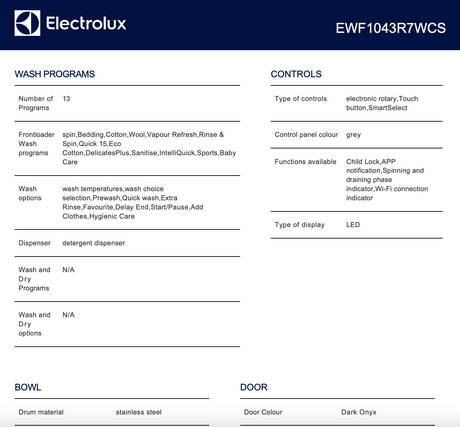Click the Electrolux brand name text
Viewport: 460px width, 427px height.
(86, 23)
